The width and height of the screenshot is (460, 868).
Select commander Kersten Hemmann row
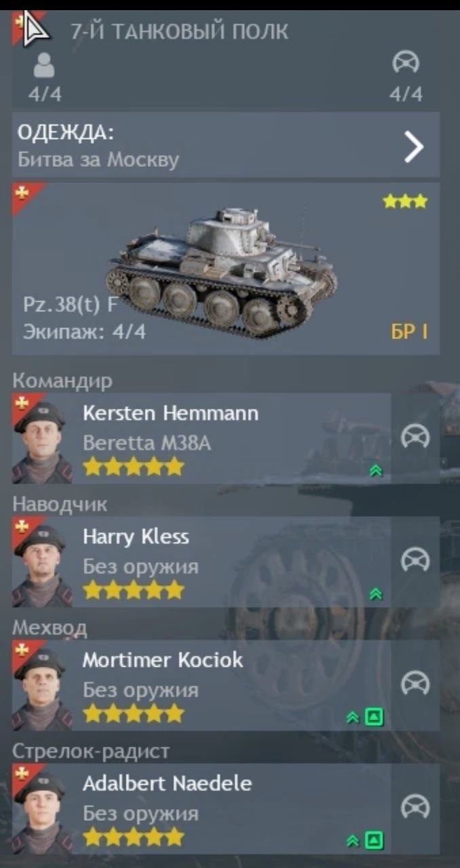202,438
